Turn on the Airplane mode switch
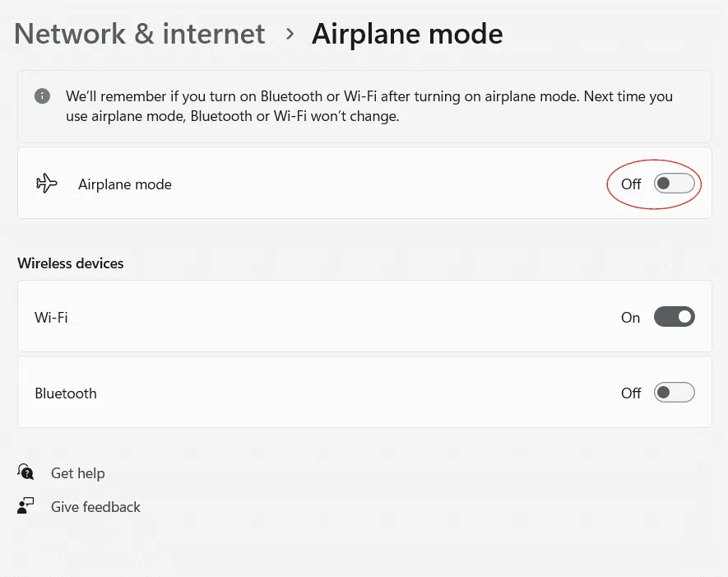This screenshot has width=728, height=577. [674, 184]
